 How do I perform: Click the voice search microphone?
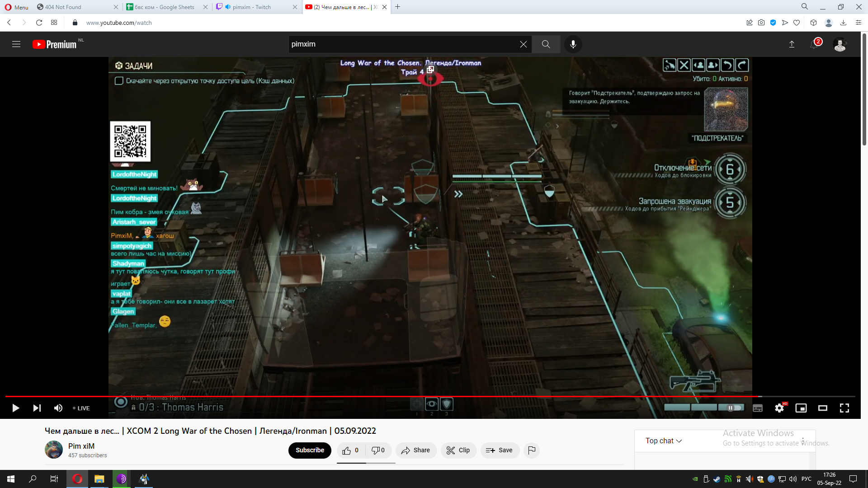coord(573,44)
